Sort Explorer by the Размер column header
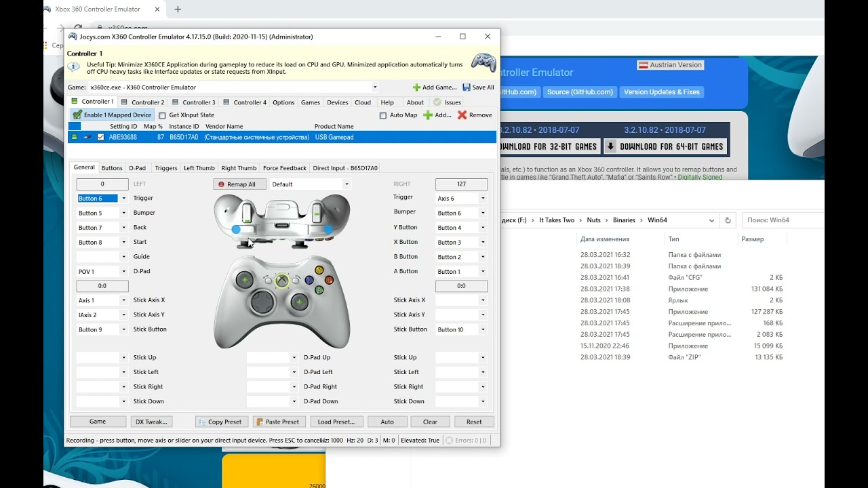The width and height of the screenshot is (868, 488). (753, 239)
